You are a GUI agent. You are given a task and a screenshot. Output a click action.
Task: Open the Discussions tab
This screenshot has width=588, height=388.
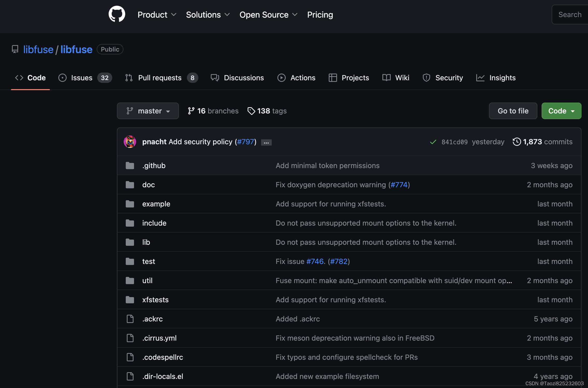[x=237, y=78]
